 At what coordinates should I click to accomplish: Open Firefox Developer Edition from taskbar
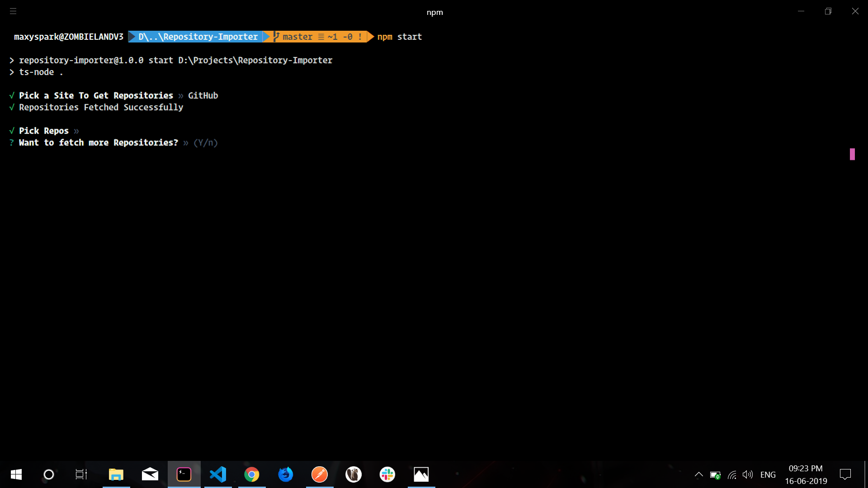[x=286, y=474]
